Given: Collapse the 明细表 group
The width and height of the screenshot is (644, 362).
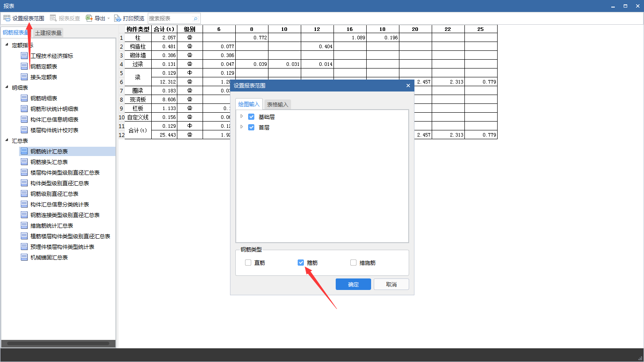Looking at the screenshot, I should tap(7, 88).
